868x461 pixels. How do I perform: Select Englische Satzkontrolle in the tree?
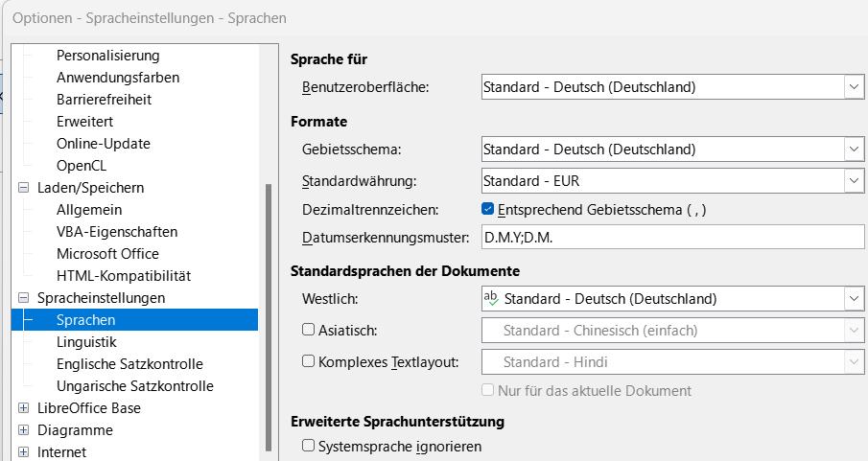129,364
